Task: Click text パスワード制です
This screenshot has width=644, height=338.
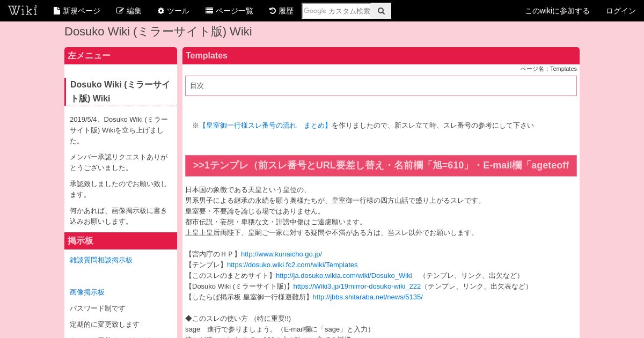Action: [98, 308]
